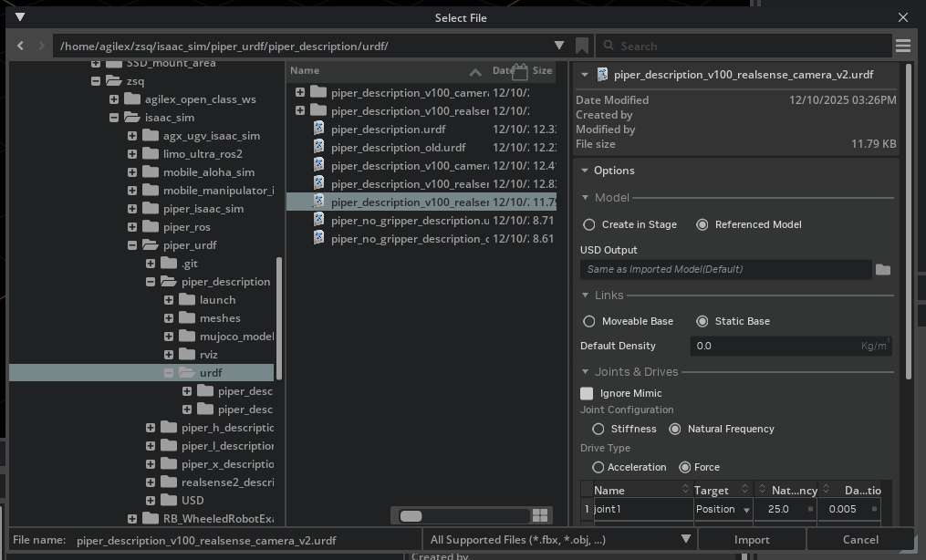Collapse the urdf folder in the tree
Viewport: 926px width, 560px height.
coord(169,372)
